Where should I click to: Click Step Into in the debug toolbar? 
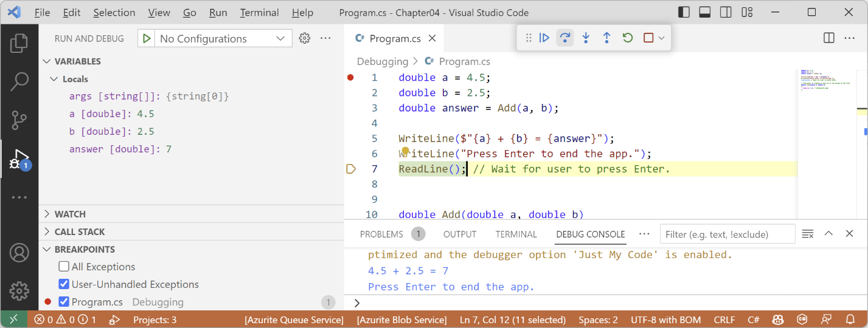point(586,38)
